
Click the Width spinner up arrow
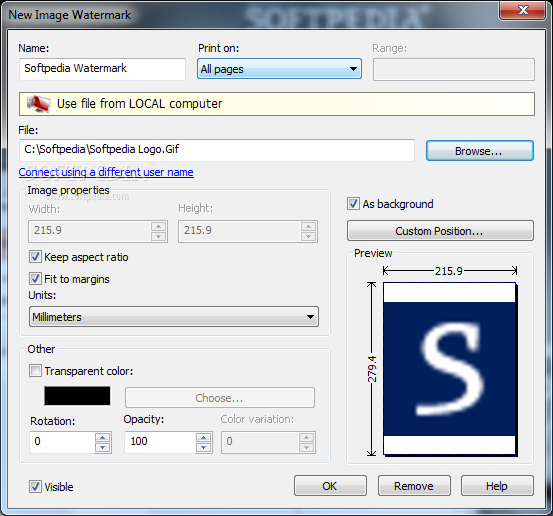click(x=159, y=226)
